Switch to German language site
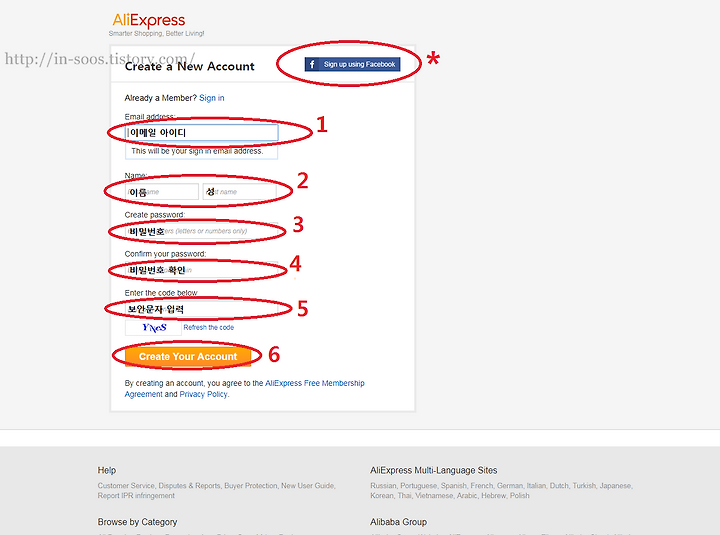The width and height of the screenshot is (720, 535). (x=510, y=486)
